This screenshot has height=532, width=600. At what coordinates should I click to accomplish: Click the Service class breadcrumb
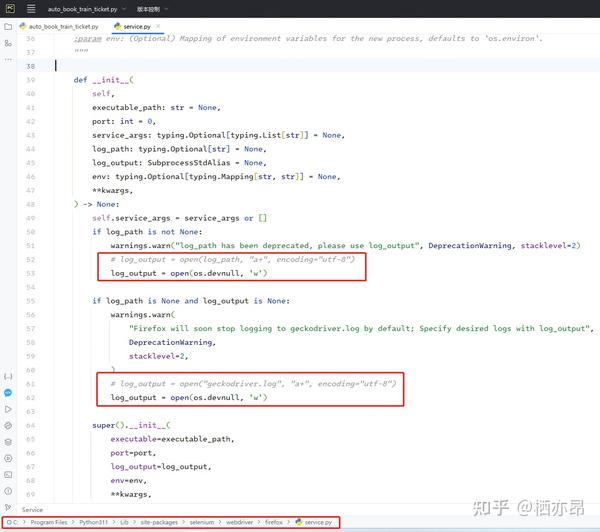click(x=32, y=510)
